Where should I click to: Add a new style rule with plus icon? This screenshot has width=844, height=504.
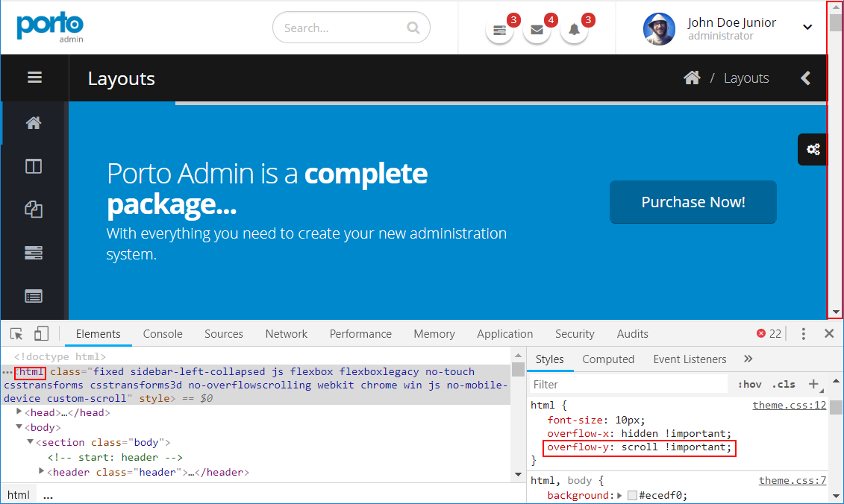coord(813,384)
